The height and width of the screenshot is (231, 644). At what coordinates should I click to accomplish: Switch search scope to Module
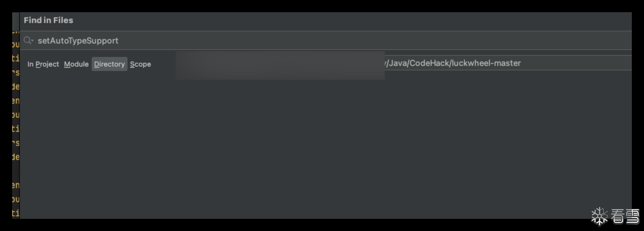tap(76, 64)
